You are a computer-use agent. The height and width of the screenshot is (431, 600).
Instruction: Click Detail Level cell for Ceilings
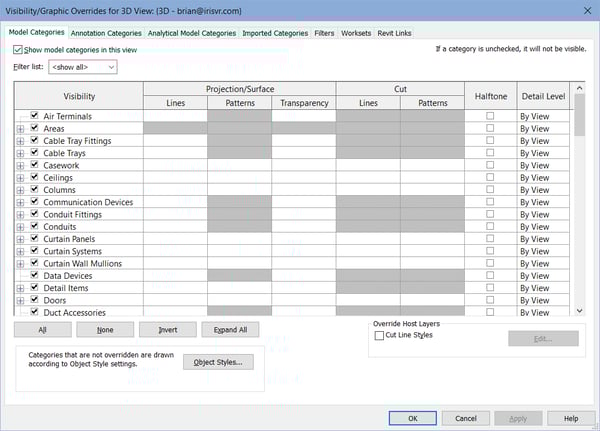(x=543, y=178)
